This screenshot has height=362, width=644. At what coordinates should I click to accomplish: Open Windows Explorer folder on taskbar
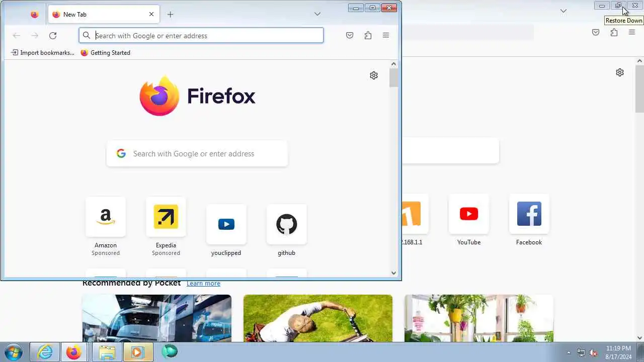click(x=107, y=352)
